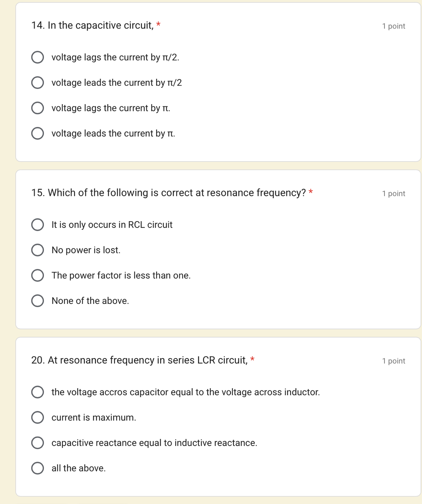This screenshot has height=504, width=422.
Task: Pick 'None of the above.' option
Action: click(x=37, y=301)
